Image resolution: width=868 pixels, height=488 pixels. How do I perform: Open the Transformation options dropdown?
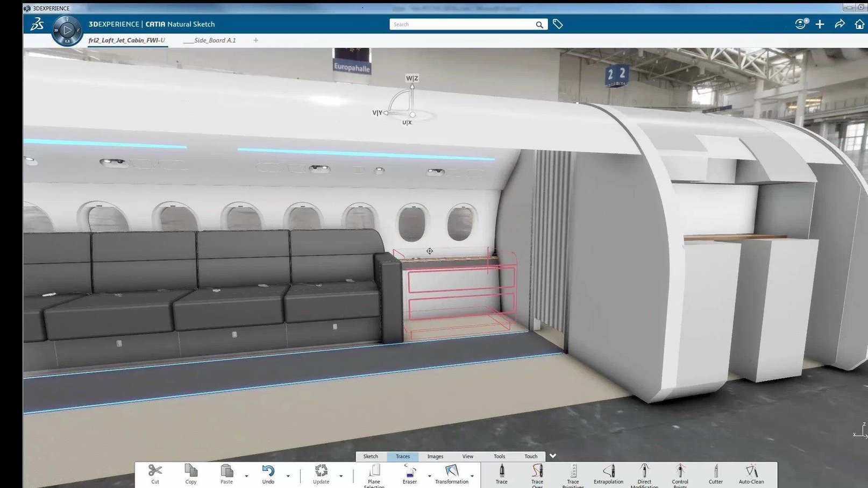pyautogui.click(x=473, y=476)
